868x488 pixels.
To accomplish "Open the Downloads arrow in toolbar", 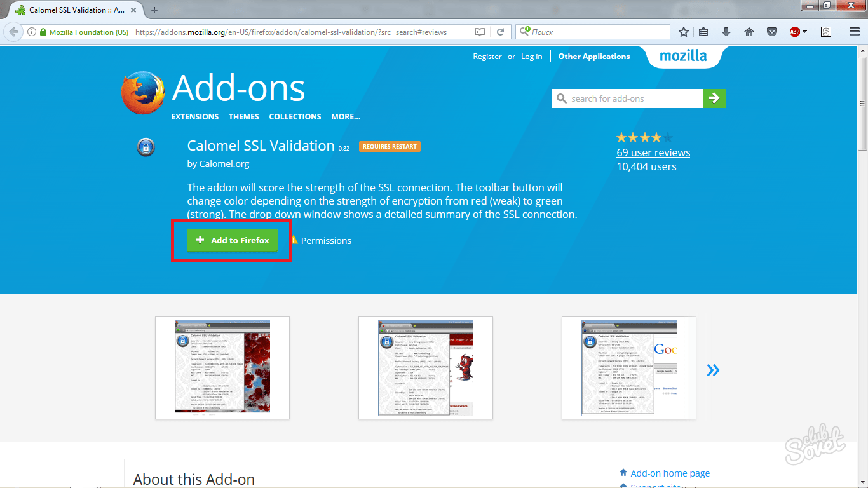I will point(726,32).
